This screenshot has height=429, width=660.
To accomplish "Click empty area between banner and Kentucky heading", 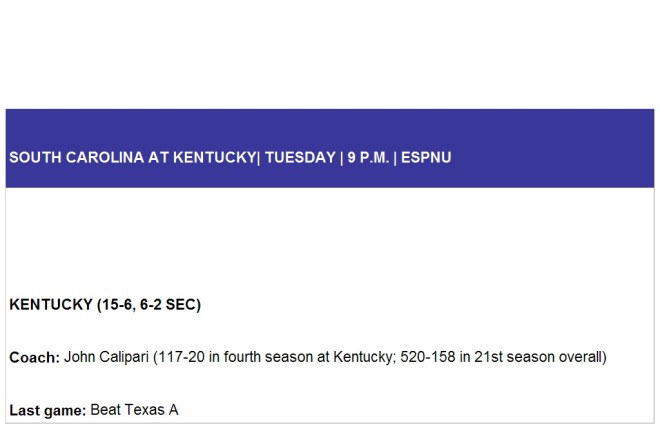I will pyautogui.click(x=330, y=240).
